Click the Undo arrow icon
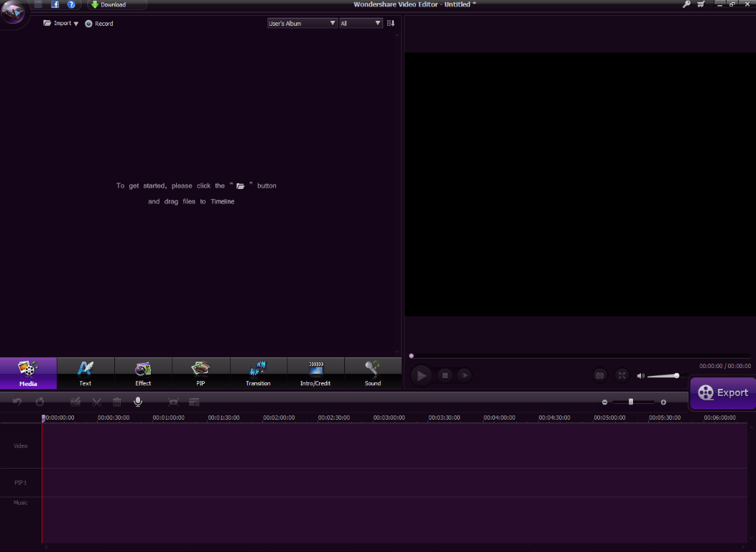 point(17,402)
